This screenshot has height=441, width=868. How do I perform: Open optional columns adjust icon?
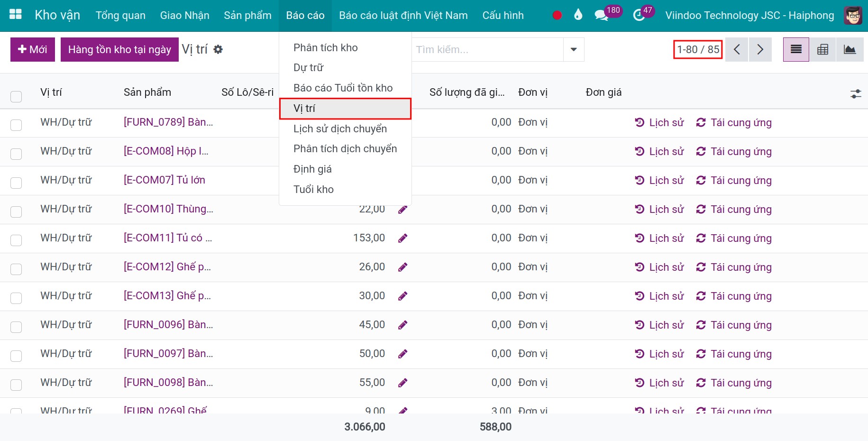(856, 94)
